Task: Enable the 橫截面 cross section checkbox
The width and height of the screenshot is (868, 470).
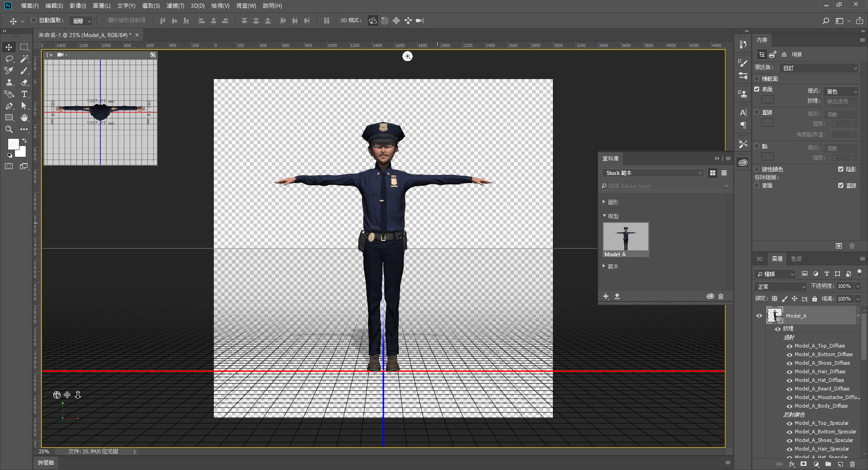Action: (x=757, y=79)
